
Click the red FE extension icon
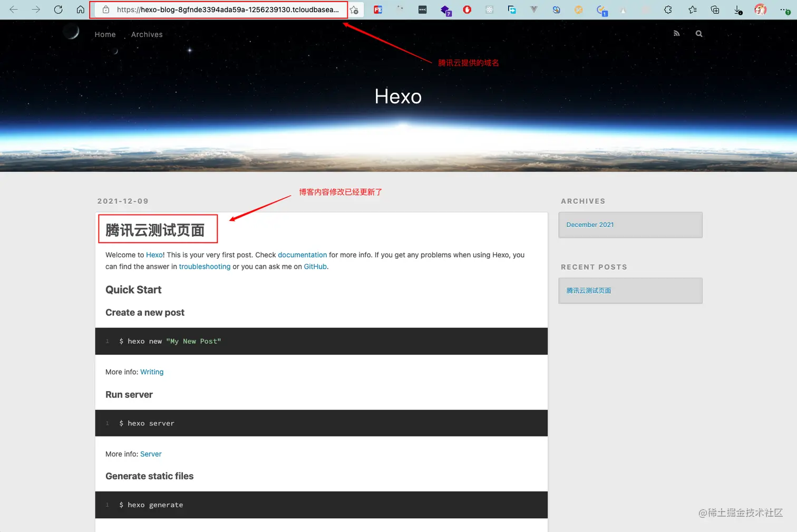(377, 9)
